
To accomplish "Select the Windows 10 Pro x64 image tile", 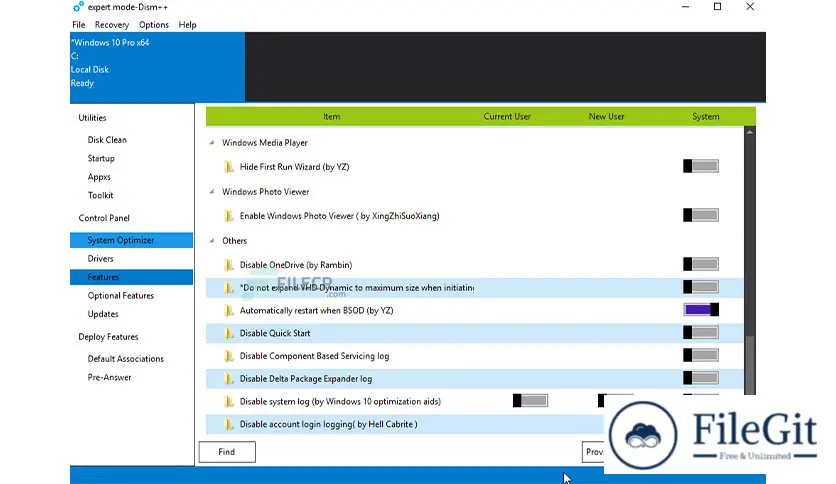I will (x=157, y=67).
